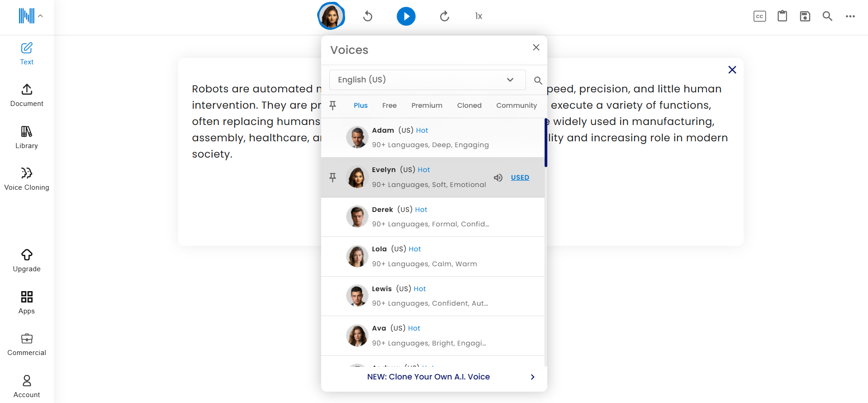Viewport: 868px width, 403px height.
Task: Select the Free voices tab
Action: (x=389, y=106)
